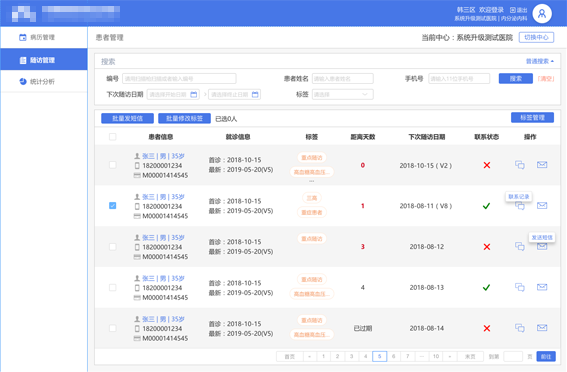567x372 pixels.
Task: Open the 标签 select dropdown
Action: click(x=342, y=94)
